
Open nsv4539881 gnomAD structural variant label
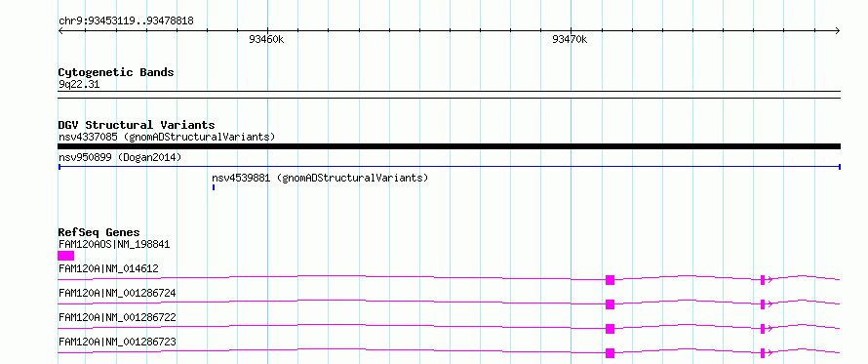(x=320, y=178)
